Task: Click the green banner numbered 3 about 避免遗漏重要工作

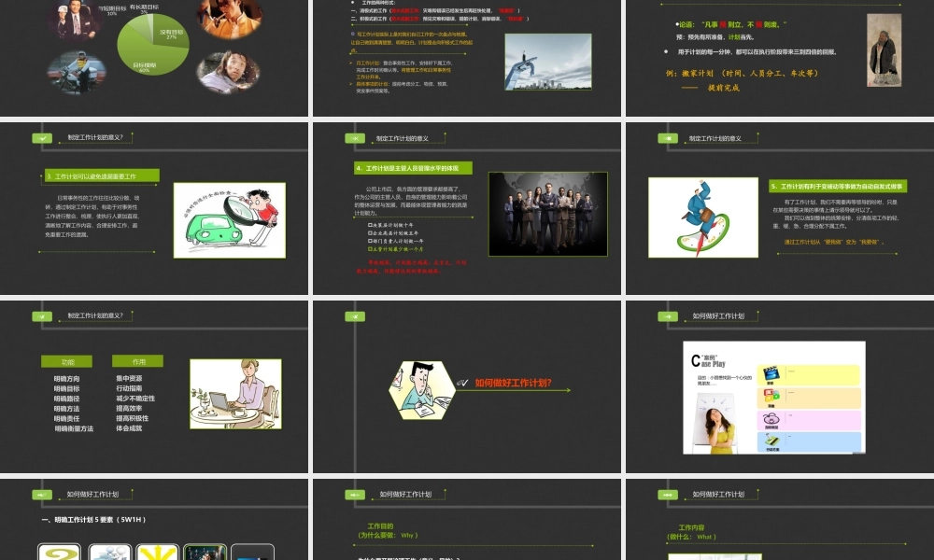Action: [101, 175]
